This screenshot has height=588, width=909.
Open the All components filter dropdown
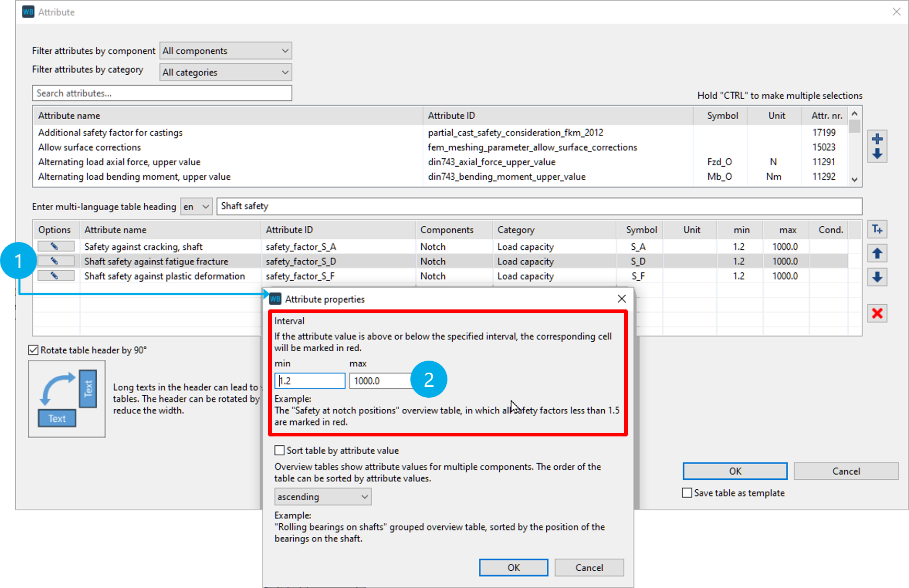(225, 51)
